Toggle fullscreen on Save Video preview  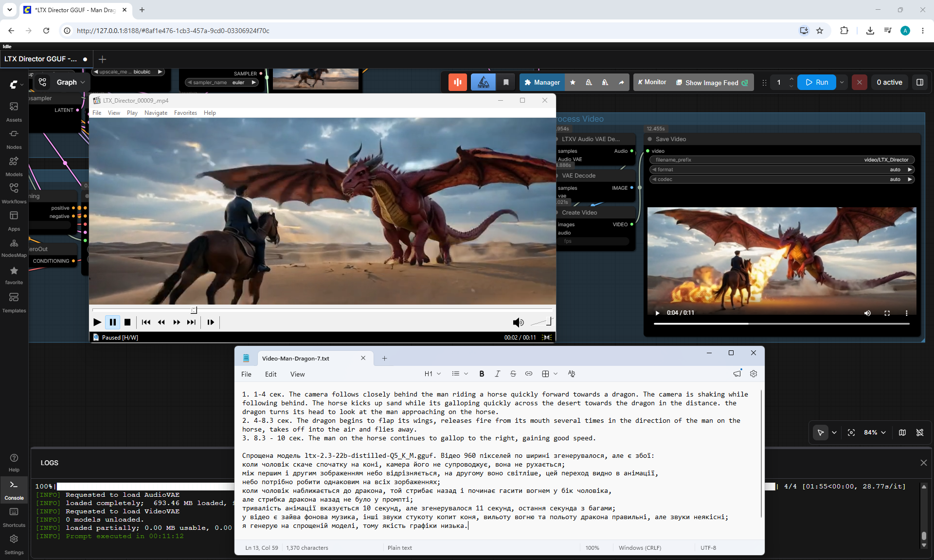(887, 313)
